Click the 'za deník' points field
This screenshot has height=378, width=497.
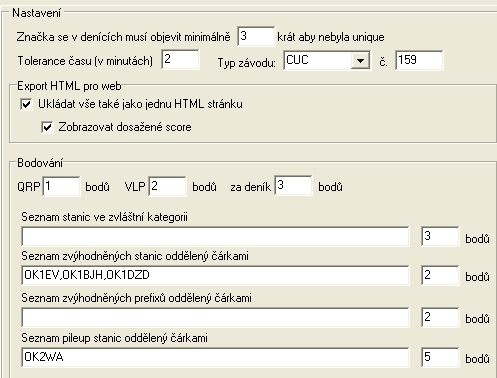click(294, 185)
